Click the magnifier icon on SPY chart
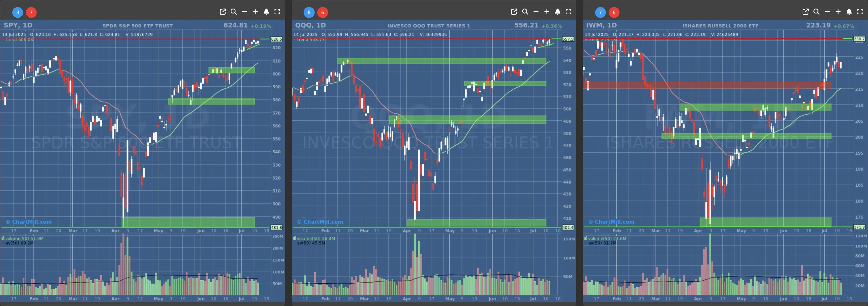This screenshot has height=306, width=868. pyautogui.click(x=233, y=12)
